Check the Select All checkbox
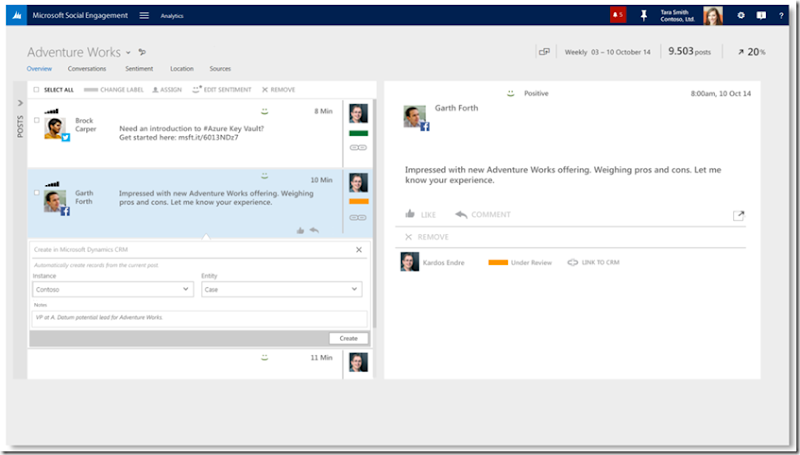Screen dimensions: 800x455 click(36, 90)
